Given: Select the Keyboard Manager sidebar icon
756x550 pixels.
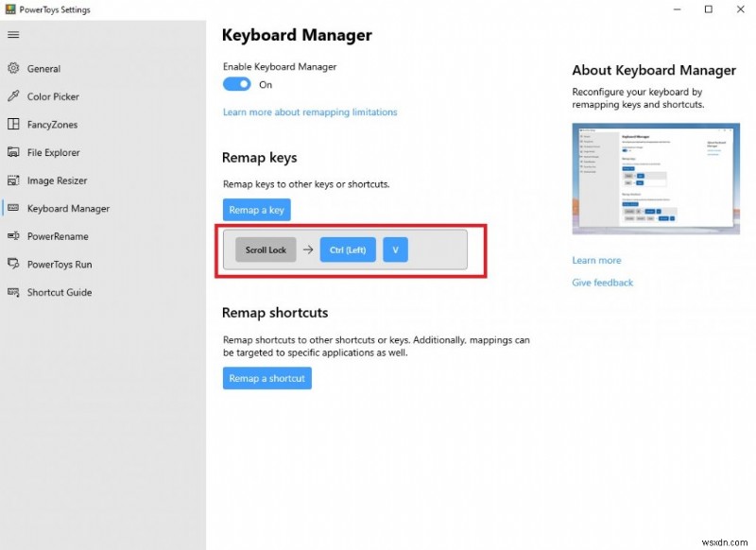Looking at the screenshot, I should tap(14, 208).
